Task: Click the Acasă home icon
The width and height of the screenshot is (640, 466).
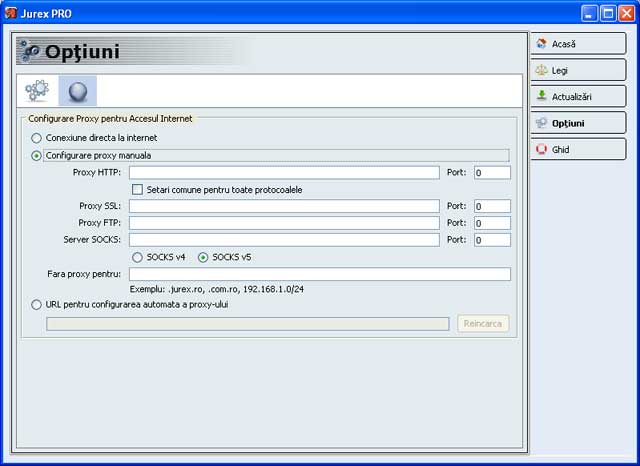Action: click(x=542, y=43)
